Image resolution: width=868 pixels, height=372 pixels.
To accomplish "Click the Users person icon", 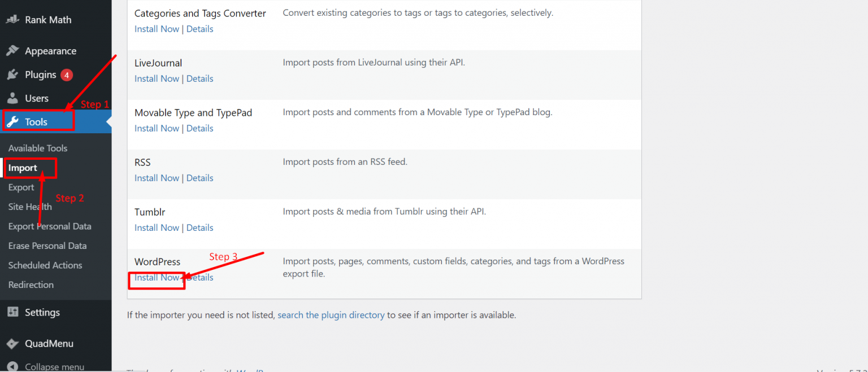I will [x=12, y=98].
